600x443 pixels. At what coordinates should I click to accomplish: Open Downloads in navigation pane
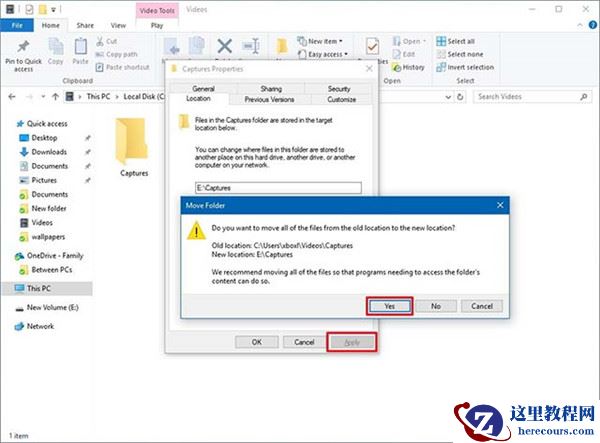[43, 152]
